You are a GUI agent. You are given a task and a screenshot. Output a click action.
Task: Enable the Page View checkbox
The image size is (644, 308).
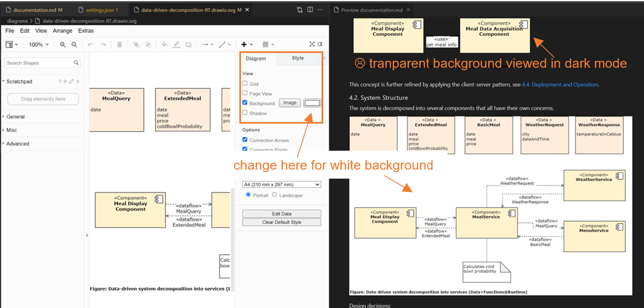[x=245, y=93]
